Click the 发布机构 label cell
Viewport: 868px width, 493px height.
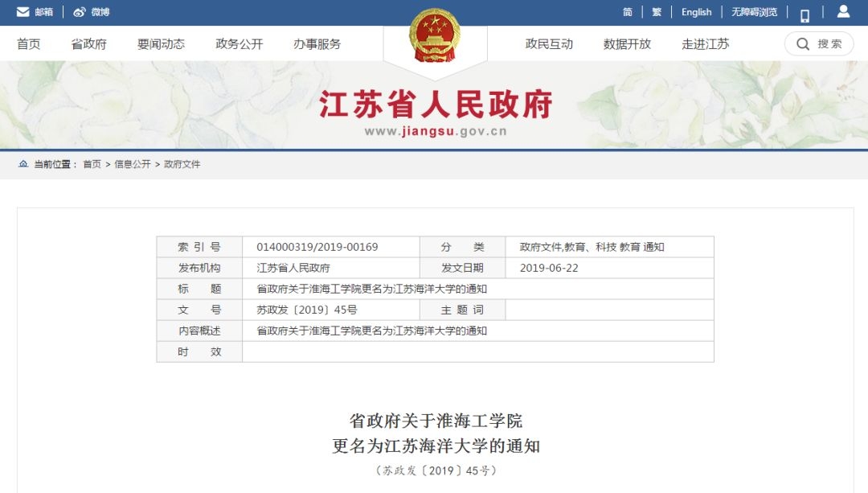pos(199,268)
